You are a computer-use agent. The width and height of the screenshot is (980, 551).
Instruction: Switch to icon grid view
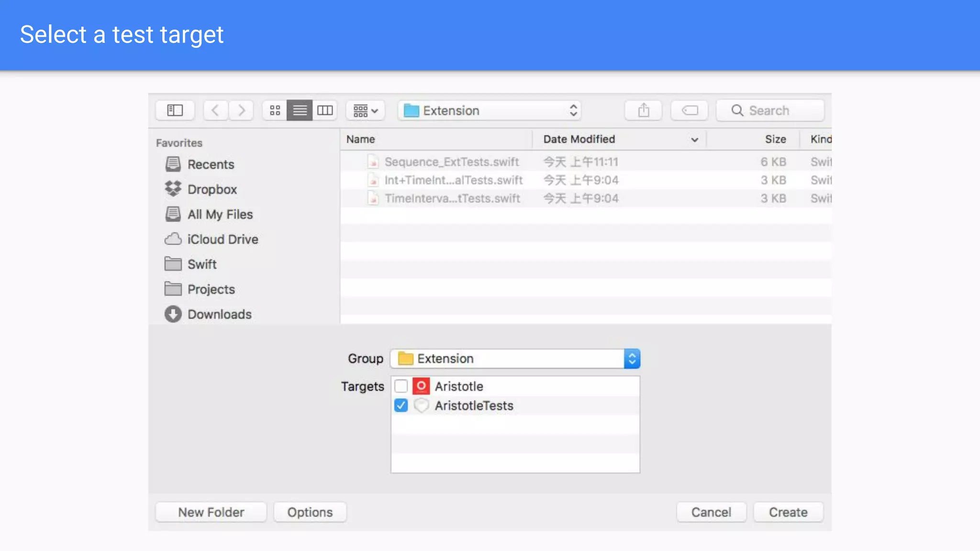pos(275,110)
